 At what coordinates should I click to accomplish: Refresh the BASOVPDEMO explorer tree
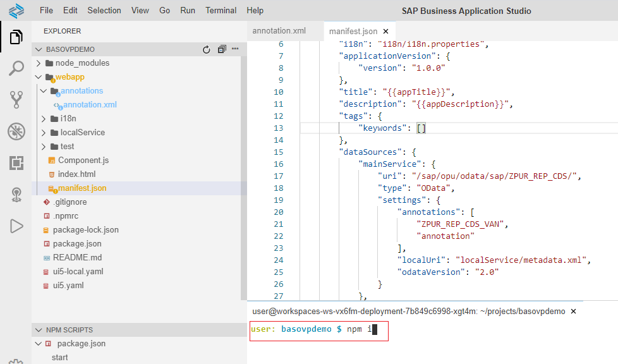206,49
